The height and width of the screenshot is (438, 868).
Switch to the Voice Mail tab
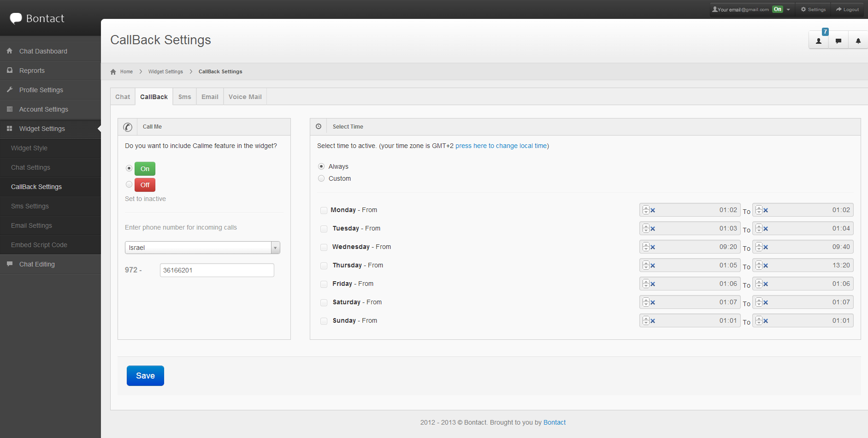pyautogui.click(x=245, y=97)
